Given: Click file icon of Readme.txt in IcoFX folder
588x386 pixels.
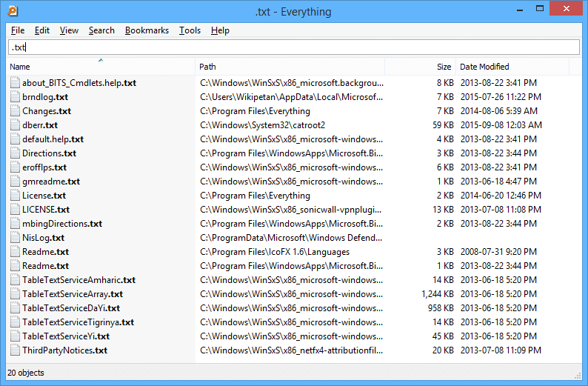Looking at the screenshot, I should coord(15,251).
